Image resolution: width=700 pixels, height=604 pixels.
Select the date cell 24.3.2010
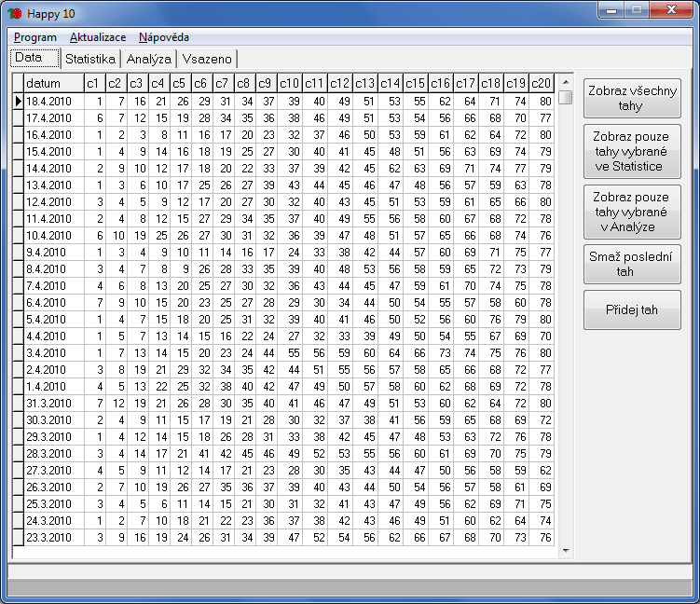(54, 521)
